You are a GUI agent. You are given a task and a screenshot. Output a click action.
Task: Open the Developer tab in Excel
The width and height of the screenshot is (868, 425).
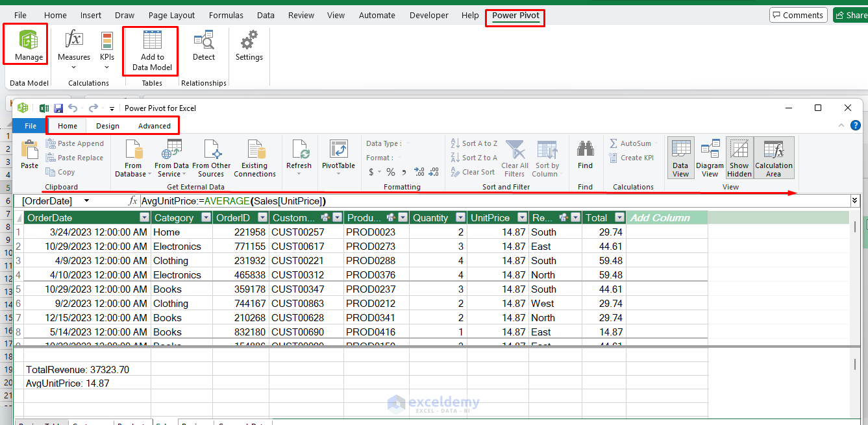(429, 15)
